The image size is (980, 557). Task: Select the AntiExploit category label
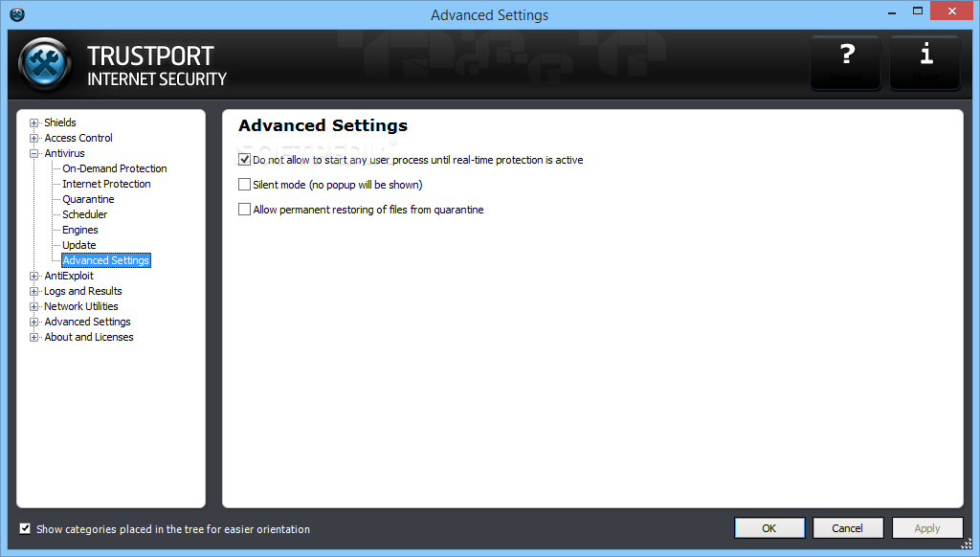69,276
